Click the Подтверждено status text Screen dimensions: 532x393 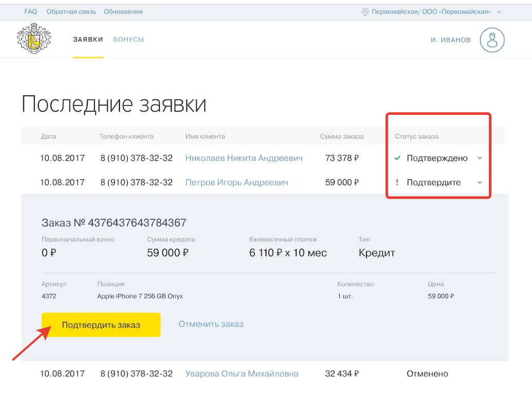point(437,158)
